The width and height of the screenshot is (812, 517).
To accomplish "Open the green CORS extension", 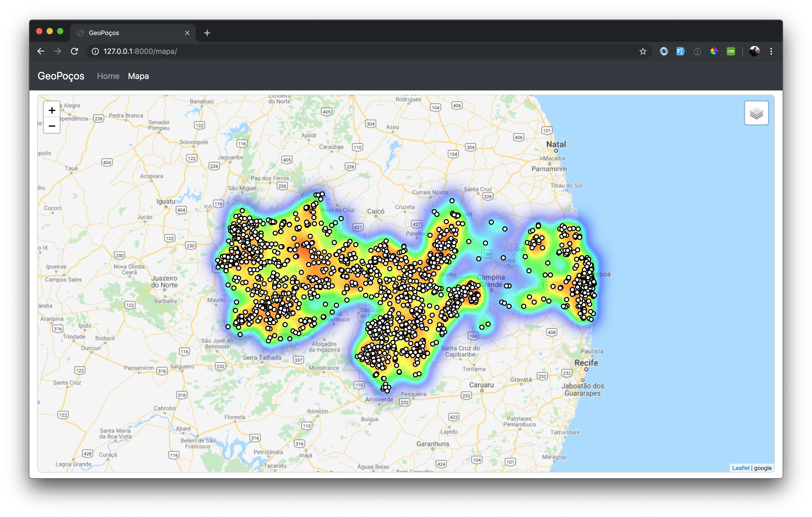I will tap(731, 51).
